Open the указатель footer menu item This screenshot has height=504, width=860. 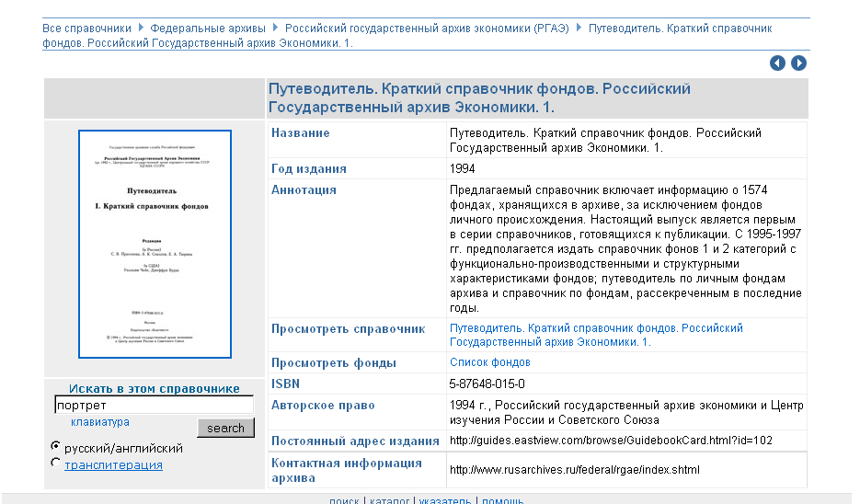tap(445, 500)
